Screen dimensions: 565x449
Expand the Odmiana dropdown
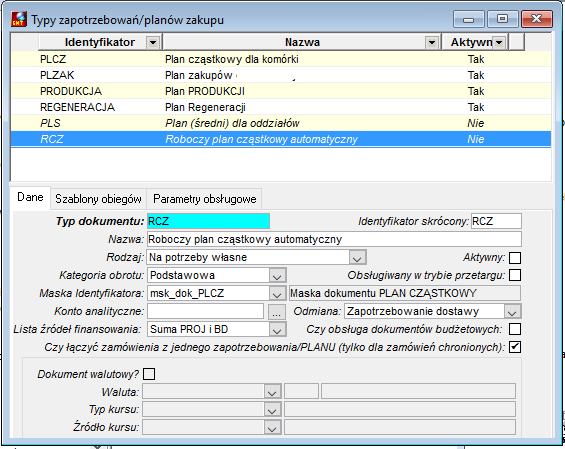(x=512, y=312)
